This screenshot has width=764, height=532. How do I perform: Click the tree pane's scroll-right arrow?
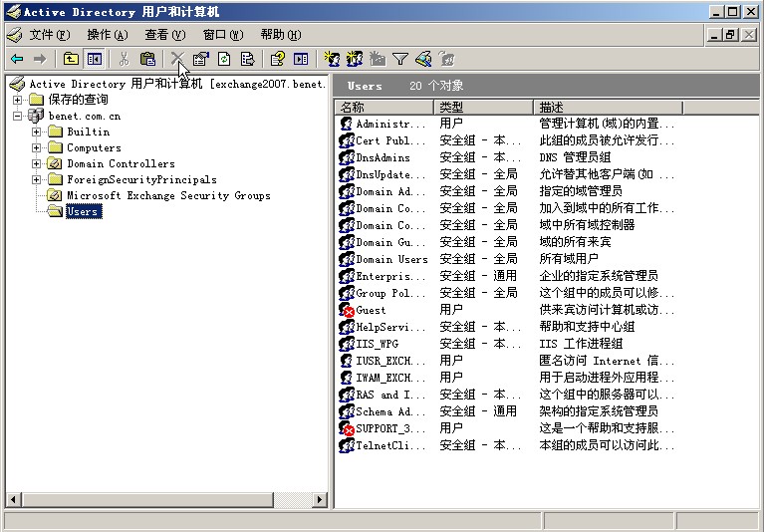click(320, 499)
